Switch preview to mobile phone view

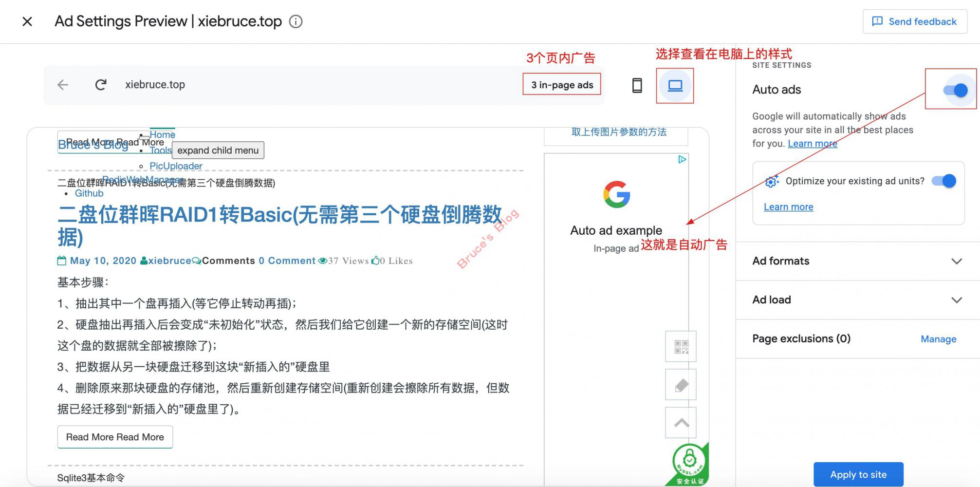pos(637,85)
